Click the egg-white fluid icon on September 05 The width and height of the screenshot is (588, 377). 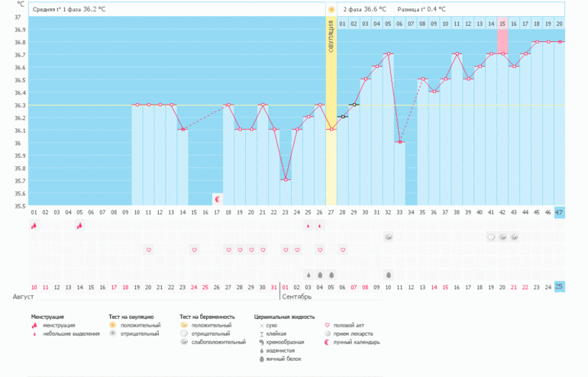click(x=331, y=274)
